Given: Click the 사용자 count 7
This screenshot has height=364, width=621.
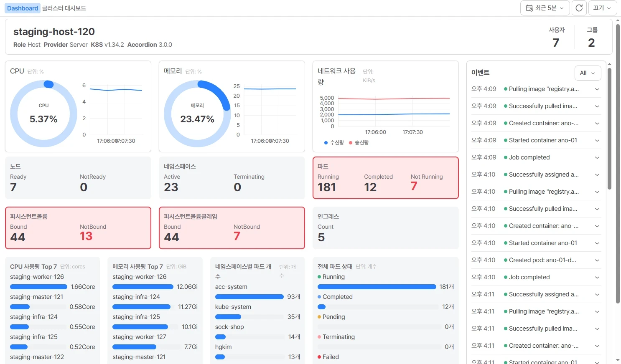Looking at the screenshot, I should (x=556, y=43).
